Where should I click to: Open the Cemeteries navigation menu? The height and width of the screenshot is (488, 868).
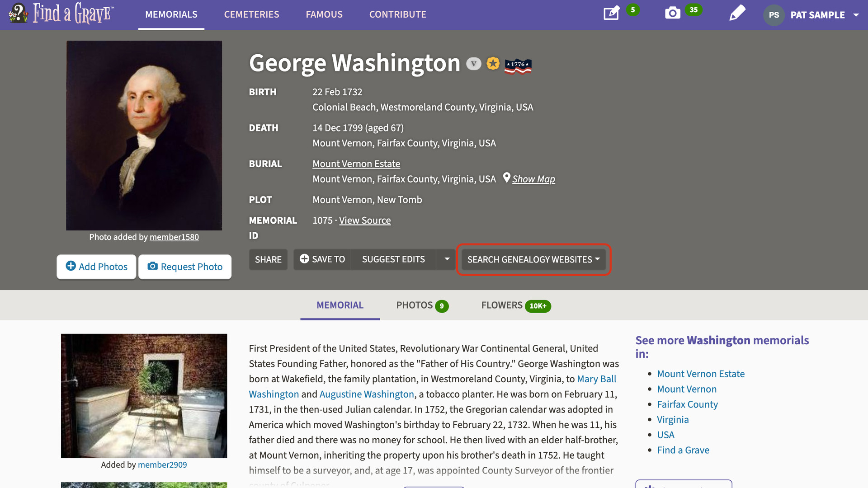[252, 14]
